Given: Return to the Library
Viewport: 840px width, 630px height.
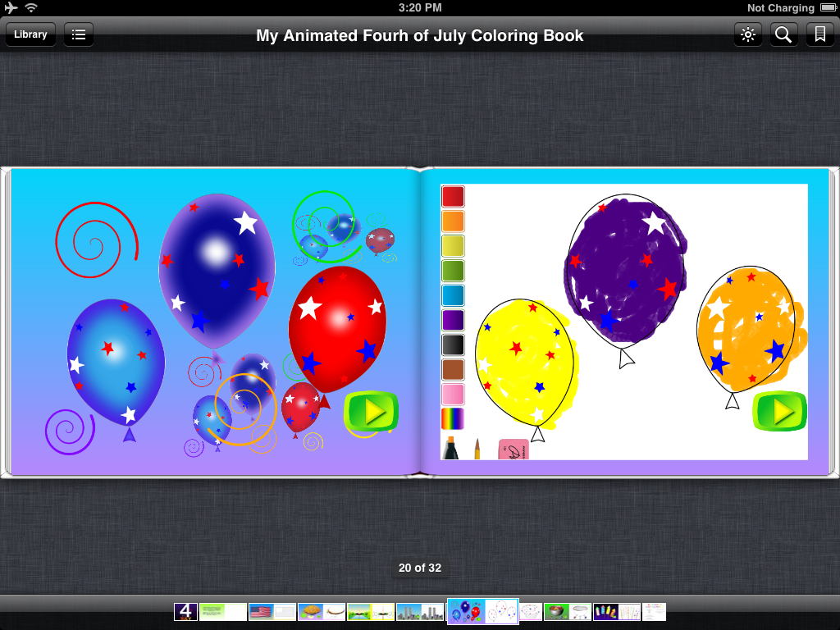Looking at the screenshot, I should [x=30, y=34].
